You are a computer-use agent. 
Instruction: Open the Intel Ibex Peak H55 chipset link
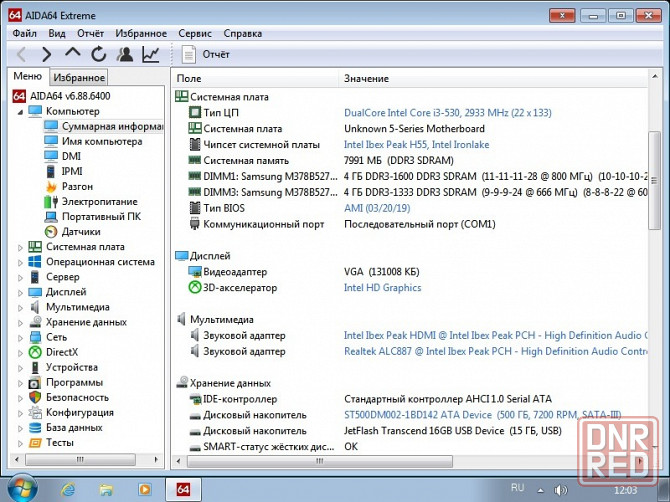click(416, 144)
